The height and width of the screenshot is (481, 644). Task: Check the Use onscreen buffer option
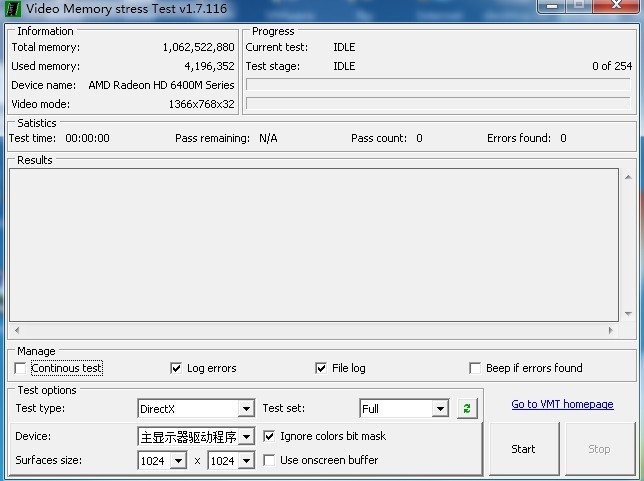point(269,460)
